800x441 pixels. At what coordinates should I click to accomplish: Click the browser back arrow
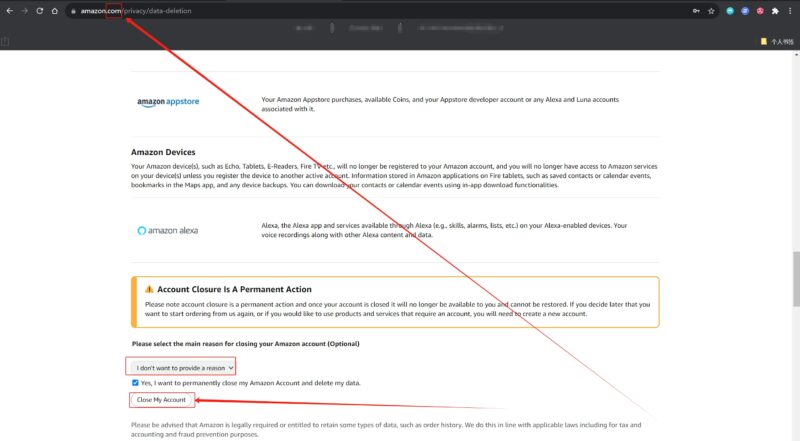pyautogui.click(x=8, y=10)
